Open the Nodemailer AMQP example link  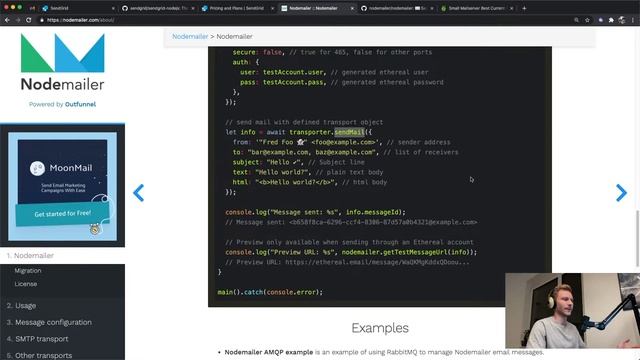tap(269, 352)
